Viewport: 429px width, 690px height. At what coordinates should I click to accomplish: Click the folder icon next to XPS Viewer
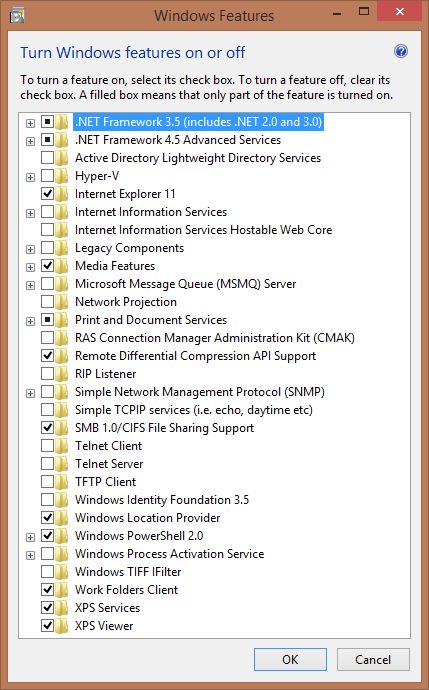[x=62, y=626]
